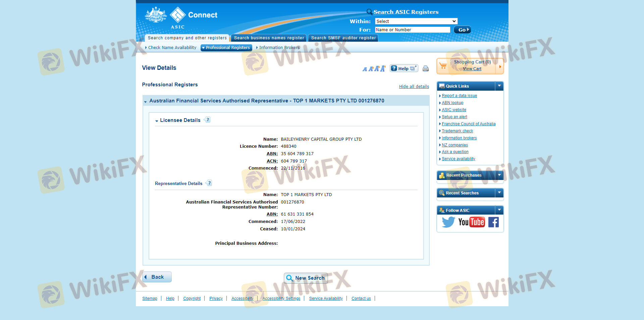Open the Within select dropdown

pyautogui.click(x=416, y=21)
